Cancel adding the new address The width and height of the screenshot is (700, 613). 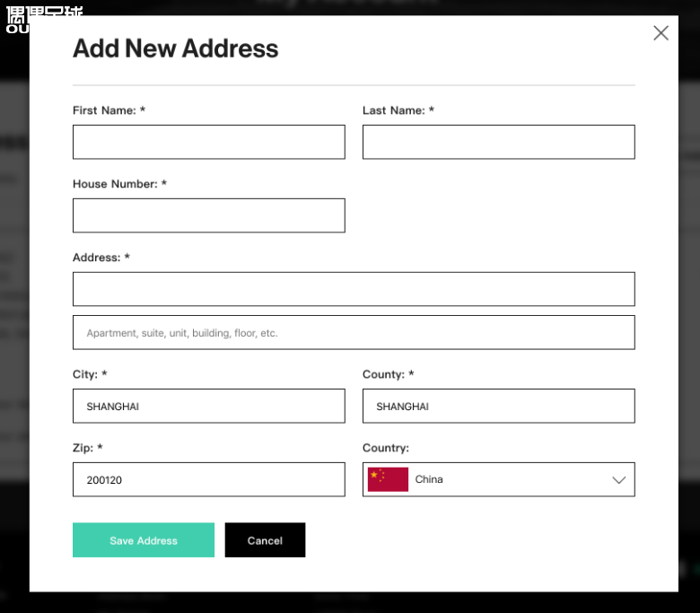coord(265,540)
